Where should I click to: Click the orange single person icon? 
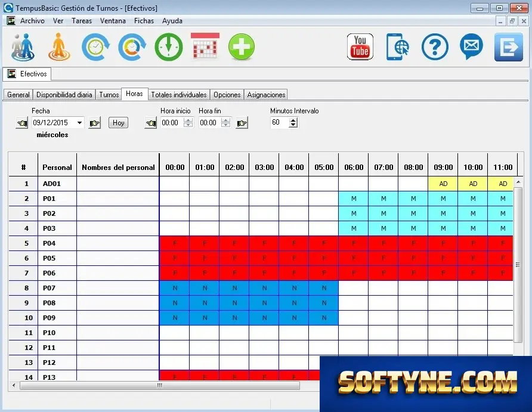click(x=59, y=47)
